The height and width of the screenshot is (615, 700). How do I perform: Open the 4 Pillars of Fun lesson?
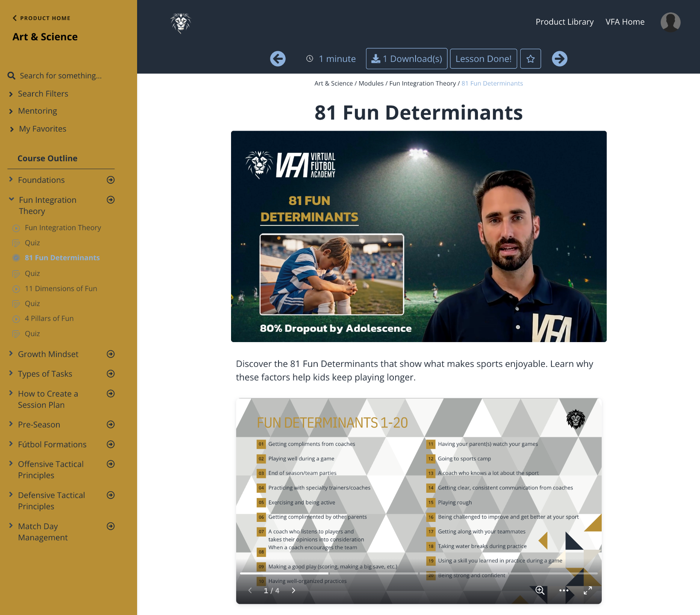pyautogui.click(x=49, y=319)
